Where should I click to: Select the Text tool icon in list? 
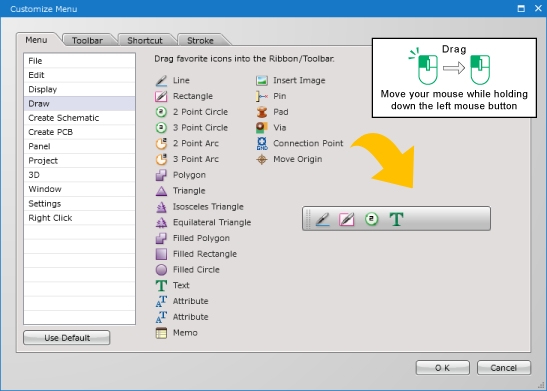(x=161, y=286)
